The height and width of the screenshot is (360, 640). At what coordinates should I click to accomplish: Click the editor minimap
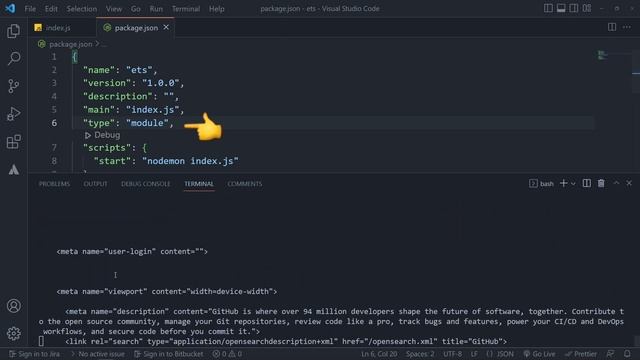click(602, 55)
